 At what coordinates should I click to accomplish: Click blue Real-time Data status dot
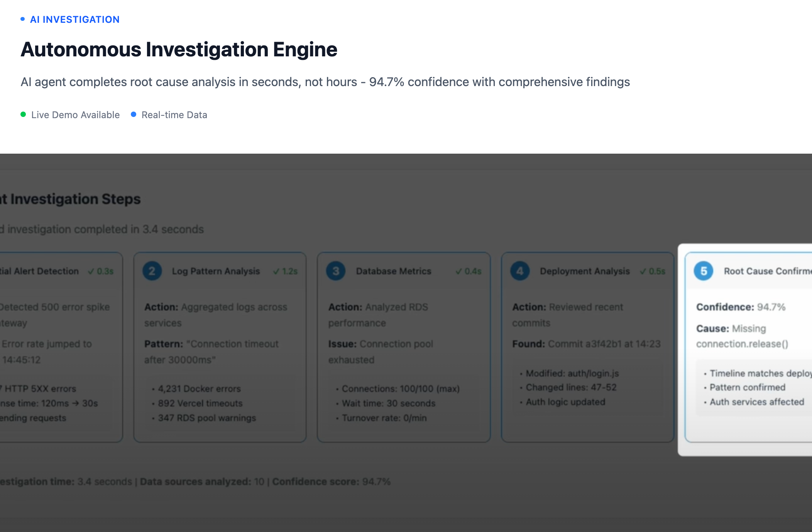coord(134,114)
